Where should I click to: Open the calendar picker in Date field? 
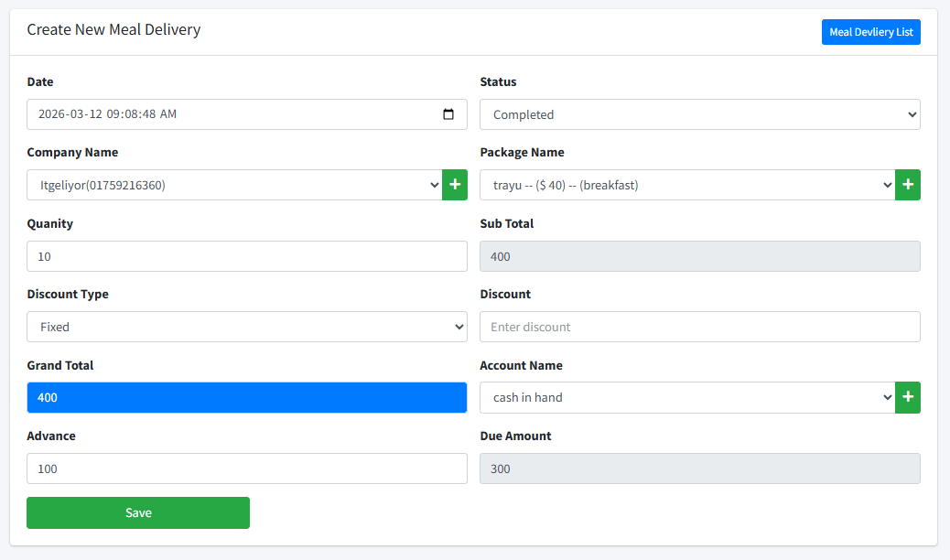(448, 114)
